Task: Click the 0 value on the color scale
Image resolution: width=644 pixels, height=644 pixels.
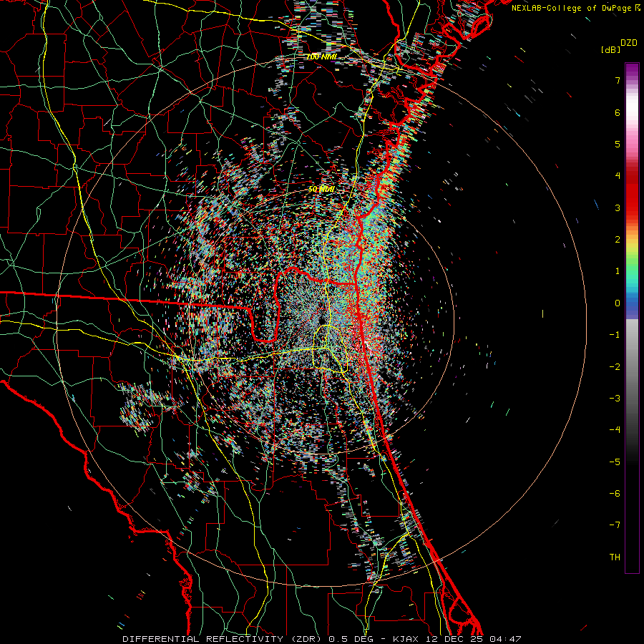Action: point(618,303)
